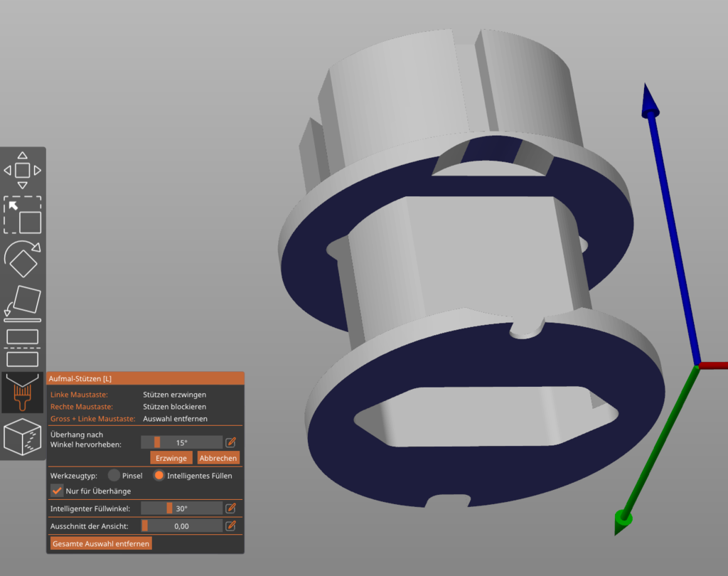Click the Intelligenter Füllwinkel slider at 30°
The image size is (728, 576).
(182, 508)
